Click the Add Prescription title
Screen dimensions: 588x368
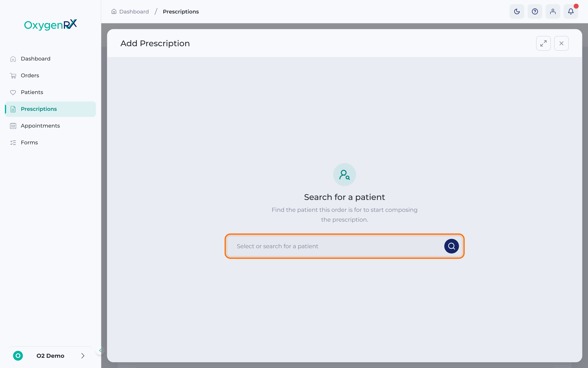tap(155, 43)
